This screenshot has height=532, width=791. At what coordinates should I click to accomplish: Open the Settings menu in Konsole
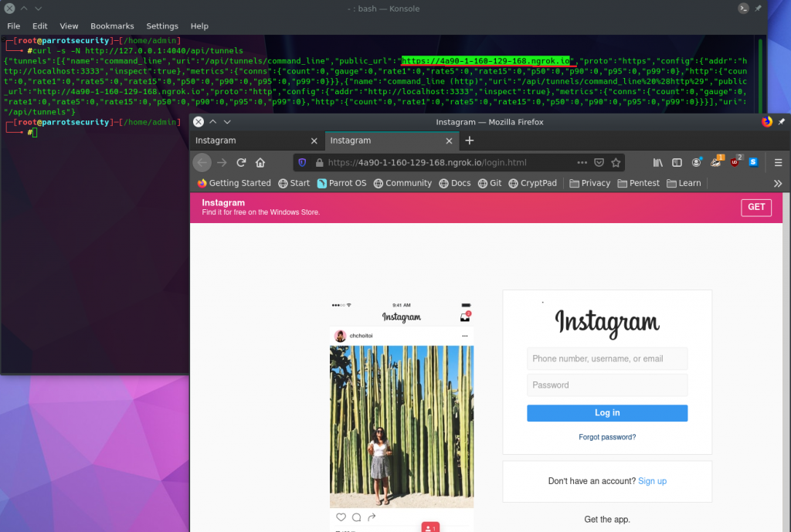click(x=162, y=25)
